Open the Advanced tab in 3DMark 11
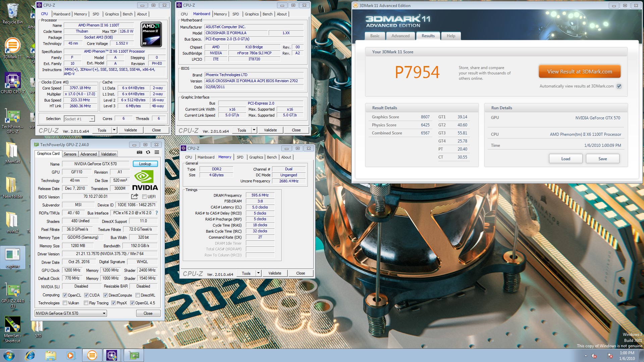This screenshot has height=362, width=644. 400,36
